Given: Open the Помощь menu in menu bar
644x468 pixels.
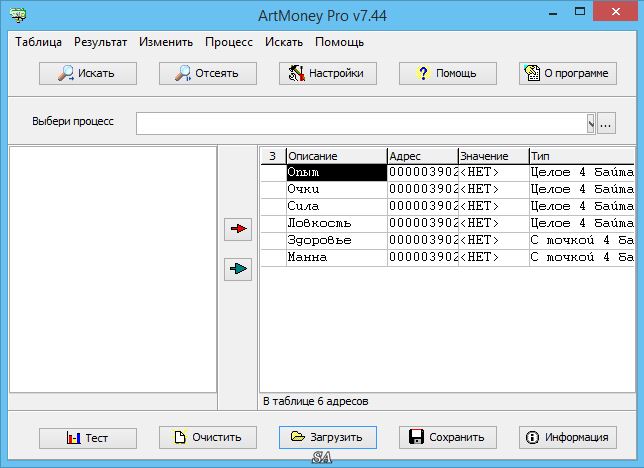Looking at the screenshot, I should coord(339,42).
